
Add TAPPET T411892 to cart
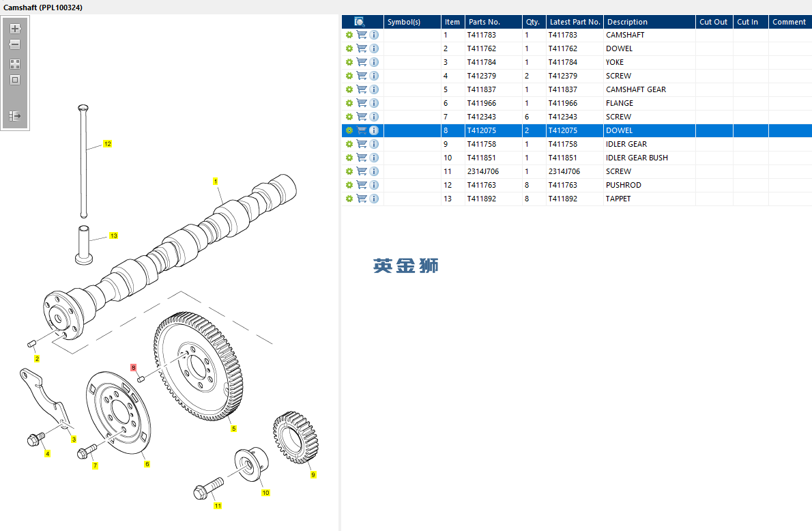point(362,199)
